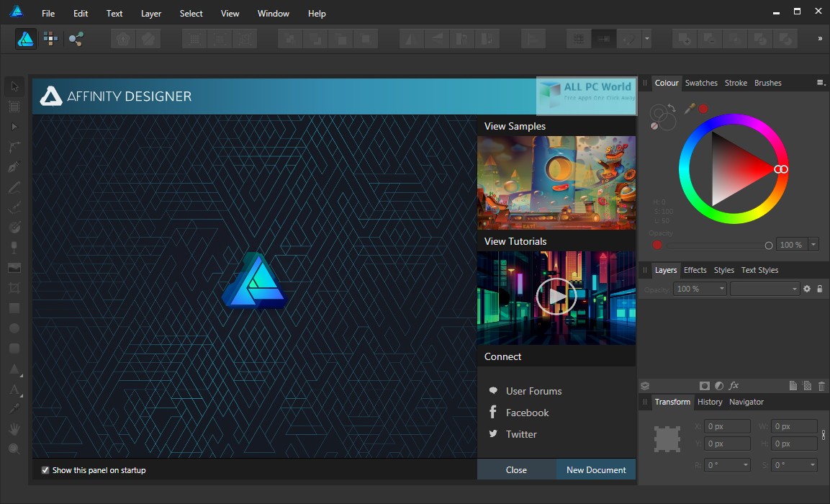830x504 pixels.
Task: Click the Adjustment layer icon
Action: 719,386
